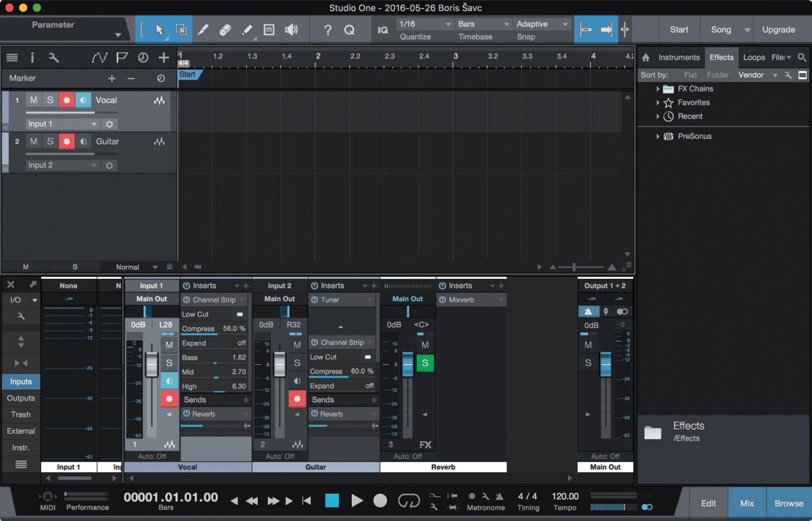Viewport: 812px width, 521px height.
Task: Enable the Loop button in the transport
Action: tap(409, 501)
